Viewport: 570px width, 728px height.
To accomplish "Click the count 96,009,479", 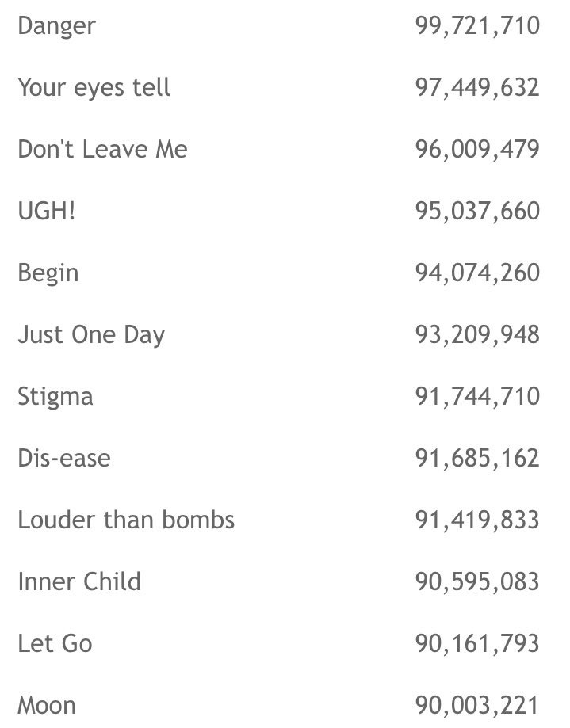I will (477, 149).
